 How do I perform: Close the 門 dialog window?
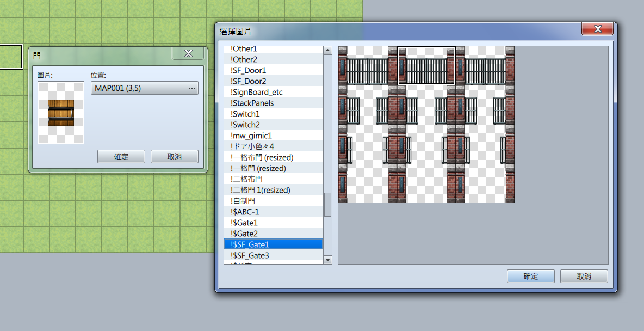[x=188, y=53]
